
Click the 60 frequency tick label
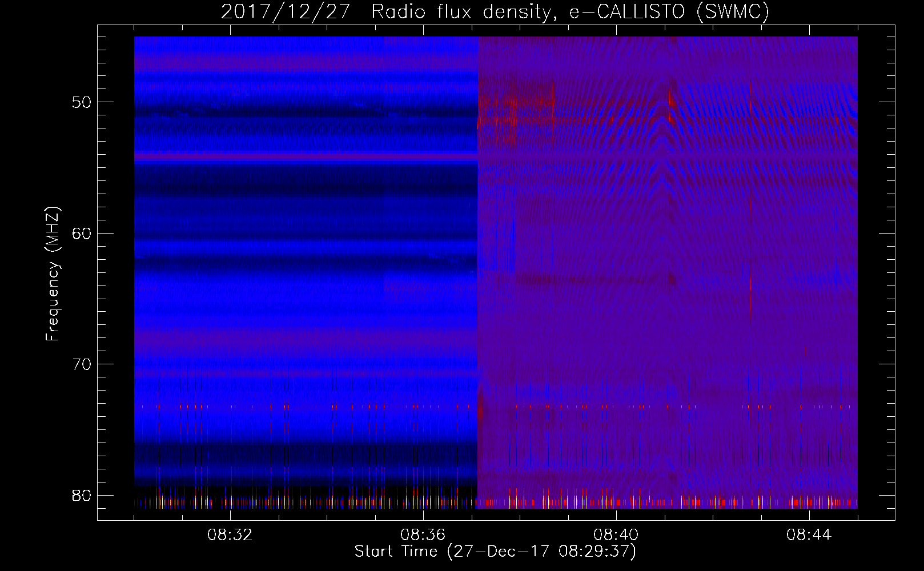[x=82, y=234]
